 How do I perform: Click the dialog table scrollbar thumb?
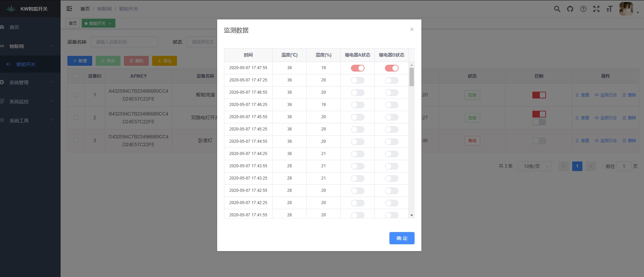pos(412,77)
